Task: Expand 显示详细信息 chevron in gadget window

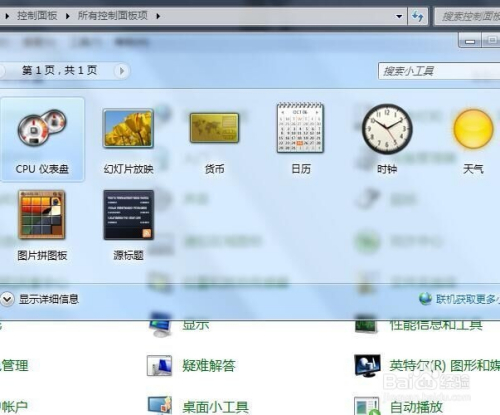Action: click(x=7, y=299)
